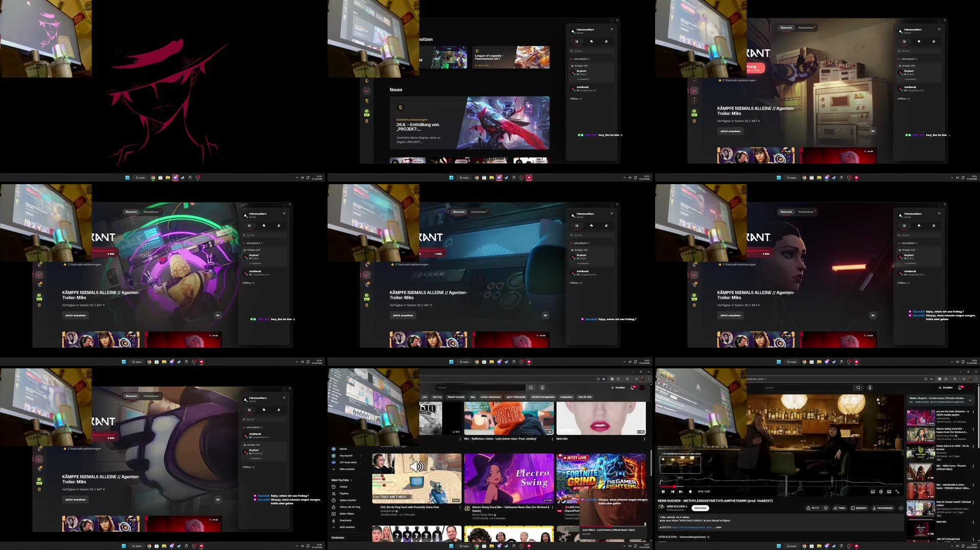Viewport: 980px width, 550px height.
Task: Toggle the miniplayer on the YouTube video
Action: tap(888, 492)
